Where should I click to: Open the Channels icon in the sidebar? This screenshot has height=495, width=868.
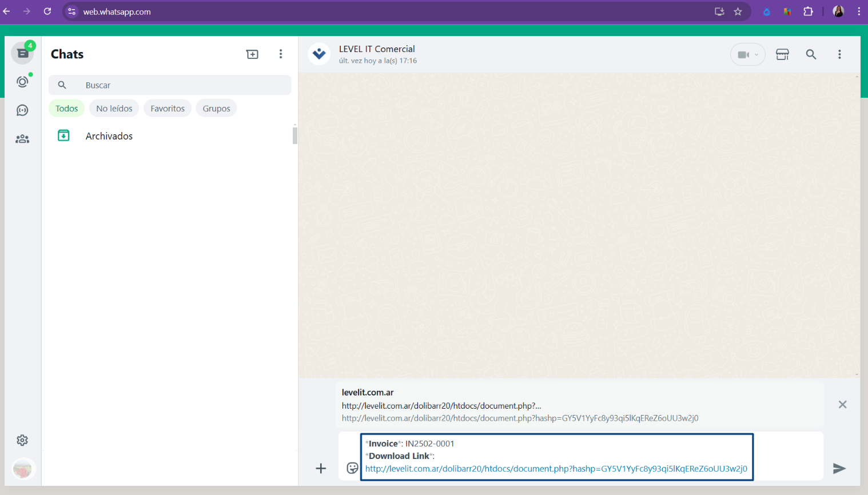pos(23,110)
